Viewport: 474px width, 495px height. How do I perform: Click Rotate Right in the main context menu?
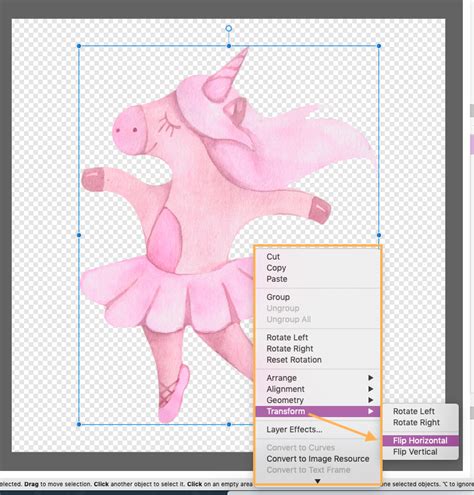pos(318,349)
